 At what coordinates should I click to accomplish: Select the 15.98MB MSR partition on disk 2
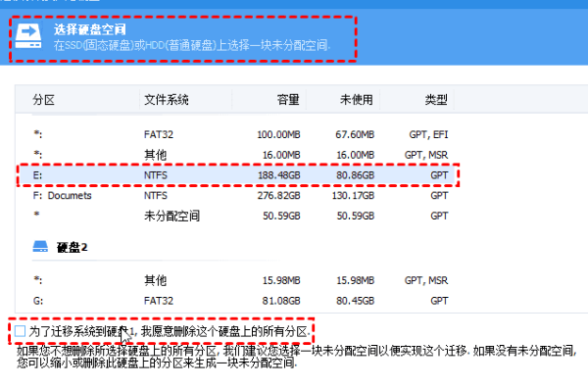coord(237,280)
